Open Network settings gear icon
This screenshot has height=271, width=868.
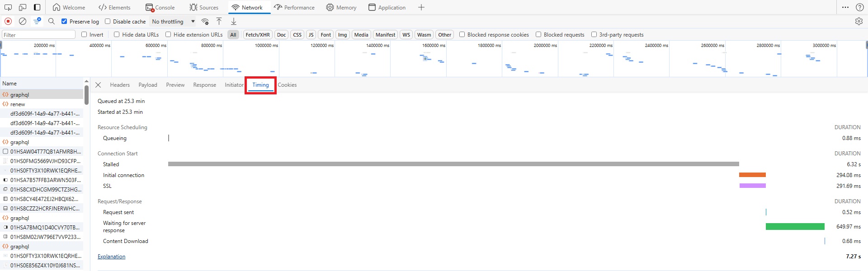point(859,21)
